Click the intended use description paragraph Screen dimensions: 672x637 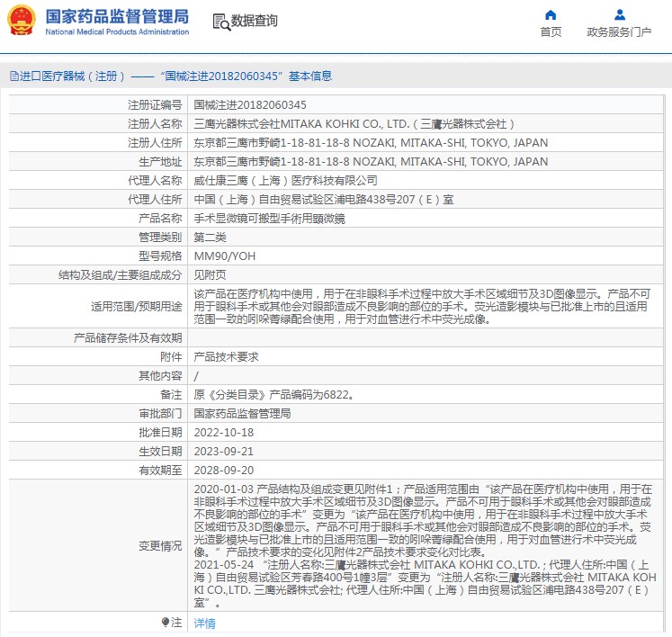(x=422, y=307)
